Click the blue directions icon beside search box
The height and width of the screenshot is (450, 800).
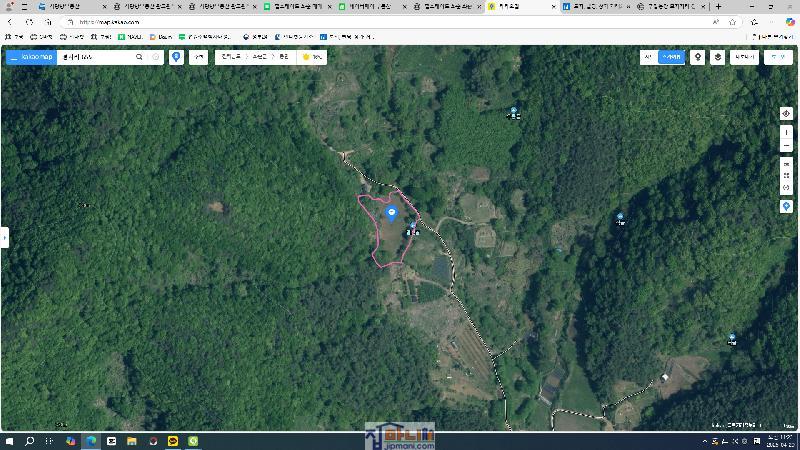(x=176, y=57)
